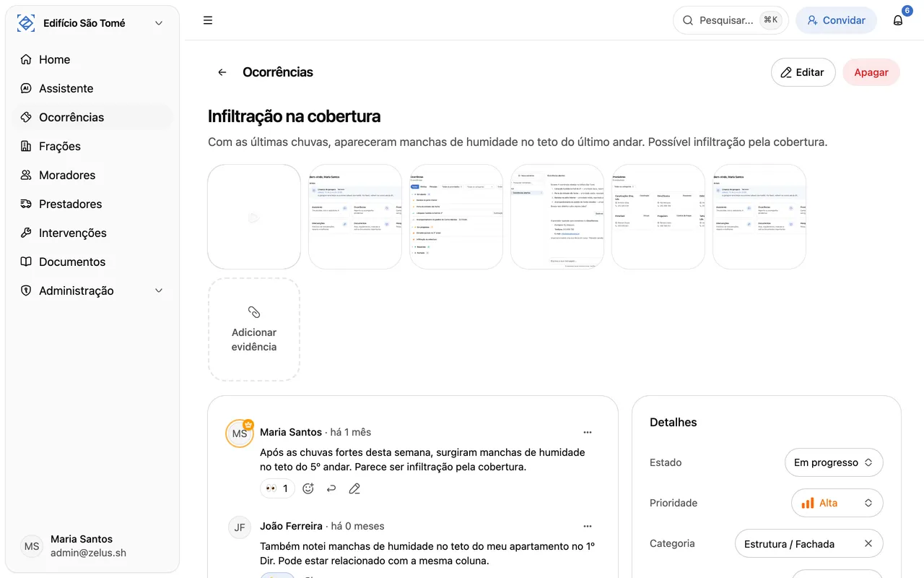Click the Convidar button
Screen dimensions: 924x578
point(836,20)
